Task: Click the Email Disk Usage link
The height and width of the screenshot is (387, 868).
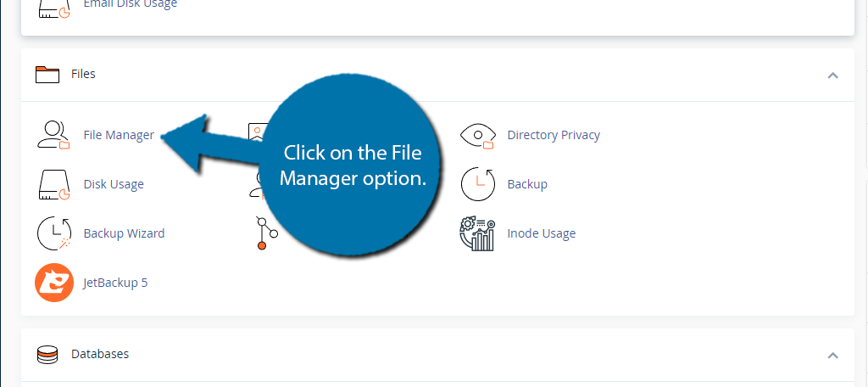Action: click(130, 4)
